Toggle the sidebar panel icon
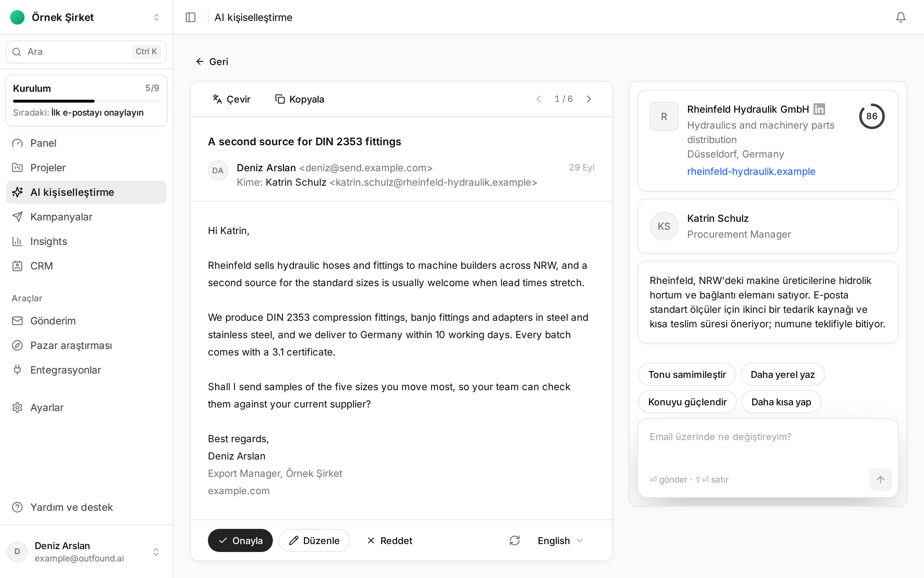924x578 pixels. [191, 17]
